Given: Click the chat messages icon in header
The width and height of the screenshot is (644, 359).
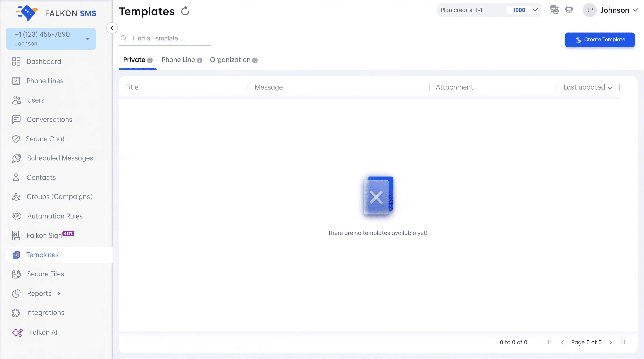Looking at the screenshot, I should (554, 10).
